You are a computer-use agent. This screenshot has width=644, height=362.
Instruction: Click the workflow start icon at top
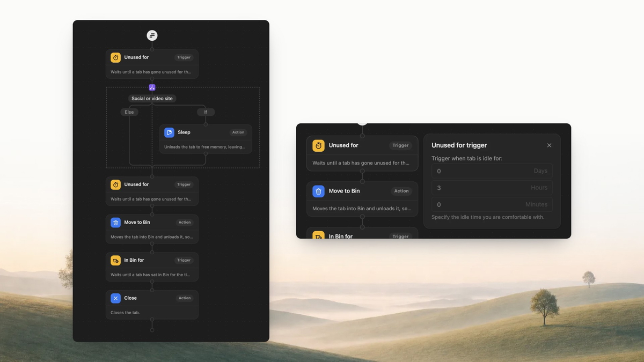pyautogui.click(x=152, y=35)
